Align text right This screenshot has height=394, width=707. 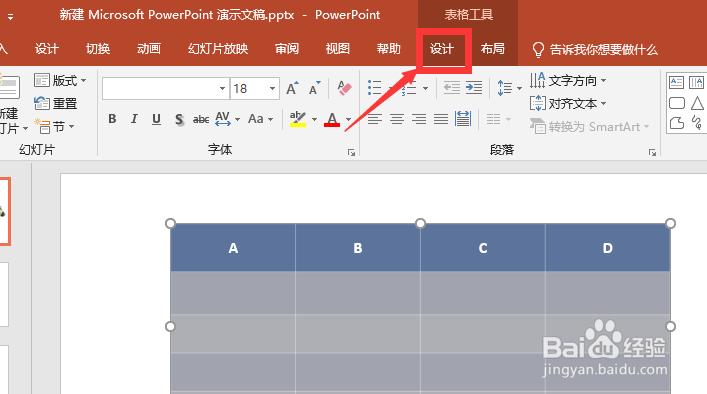click(x=419, y=119)
